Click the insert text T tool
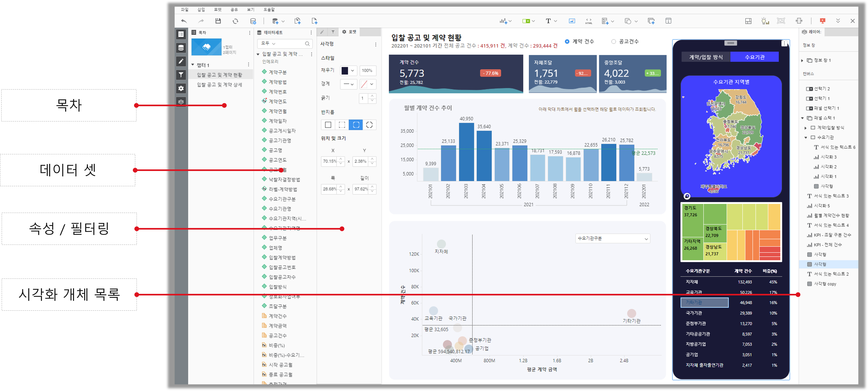The height and width of the screenshot is (391, 868). (548, 21)
